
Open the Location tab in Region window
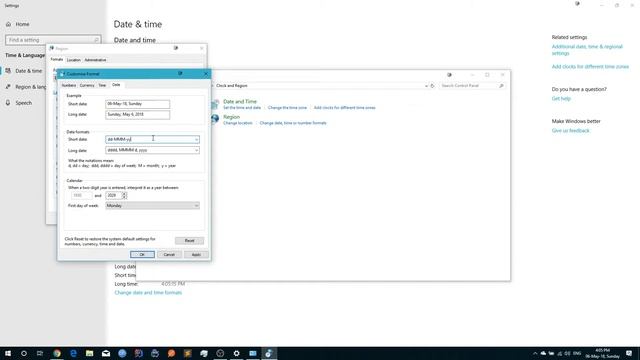(73, 60)
